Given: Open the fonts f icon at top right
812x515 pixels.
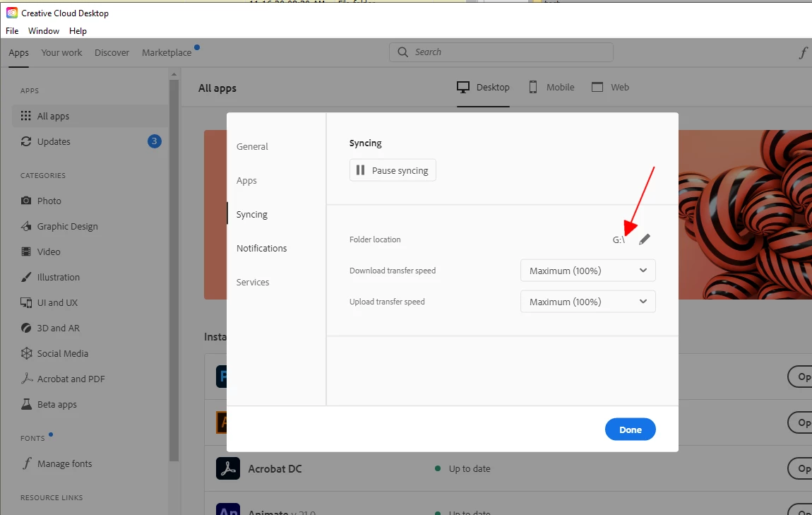Looking at the screenshot, I should tap(804, 52).
